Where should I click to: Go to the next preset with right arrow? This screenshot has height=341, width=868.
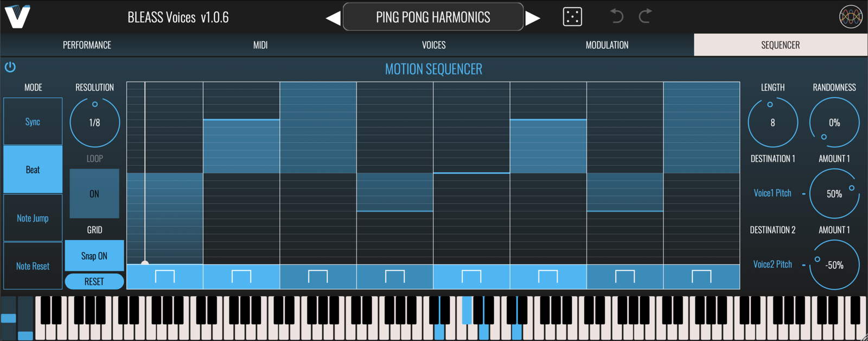pyautogui.click(x=533, y=18)
